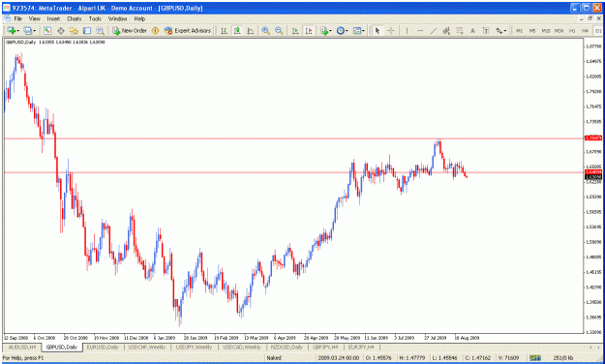Switch chart to bar chart mode
Image resolution: width=605 pixels, height=364 pixels.
[x=224, y=30]
